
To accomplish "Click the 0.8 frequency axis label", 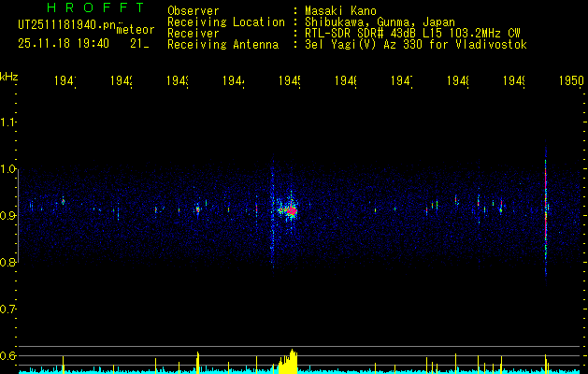I will click(x=8, y=262).
